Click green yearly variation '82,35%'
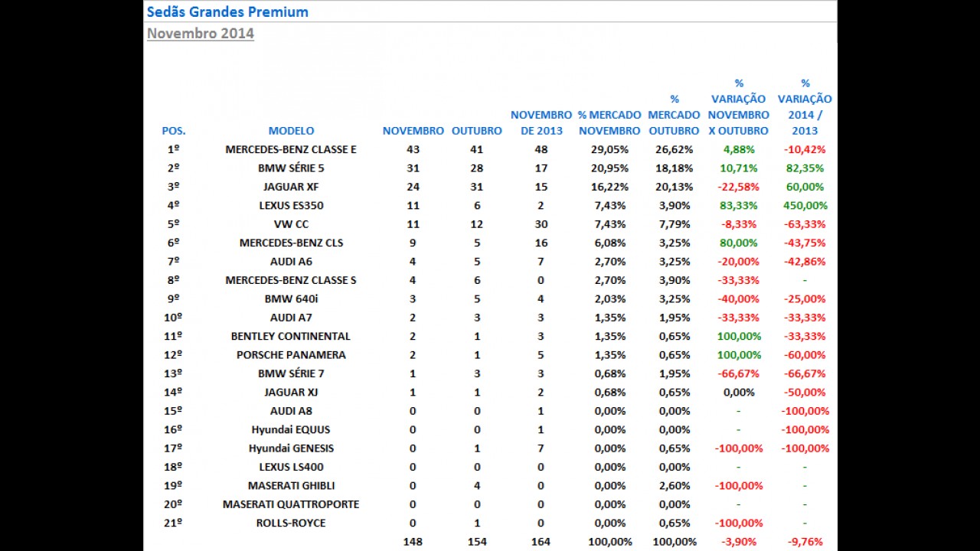The width and height of the screenshot is (980, 551). tap(805, 168)
